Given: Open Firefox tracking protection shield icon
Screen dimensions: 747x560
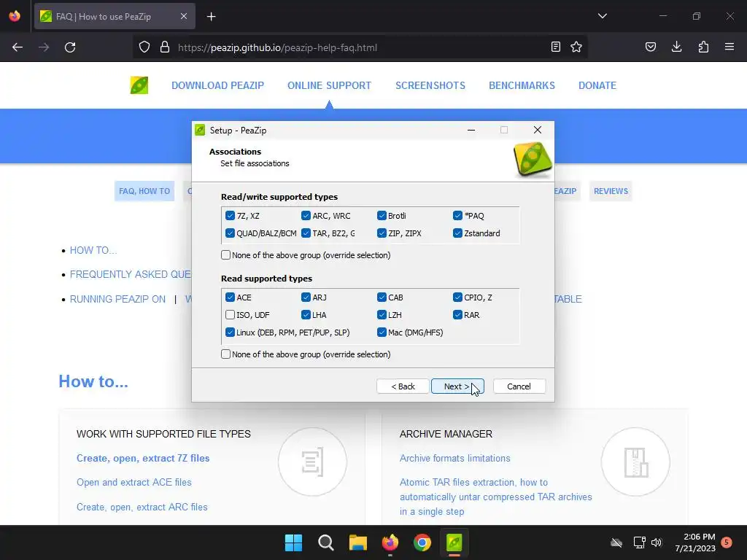Looking at the screenshot, I should point(144,47).
